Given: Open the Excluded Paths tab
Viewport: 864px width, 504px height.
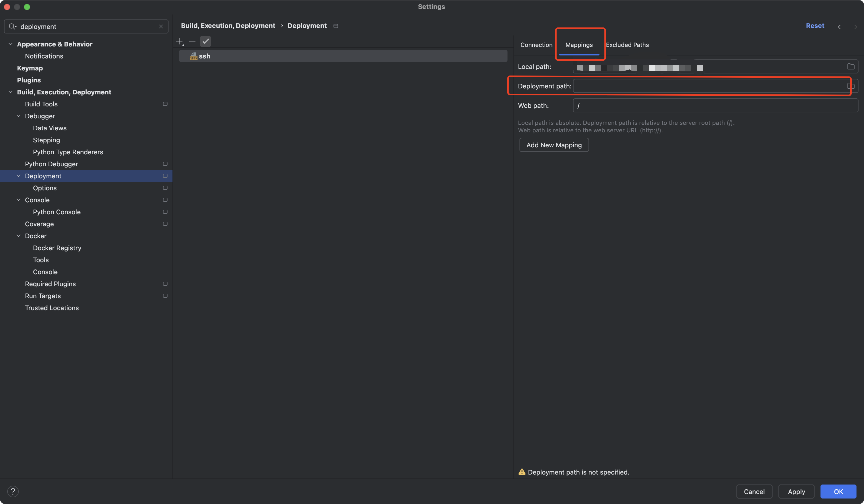Looking at the screenshot, I should (x=627, y=45).
